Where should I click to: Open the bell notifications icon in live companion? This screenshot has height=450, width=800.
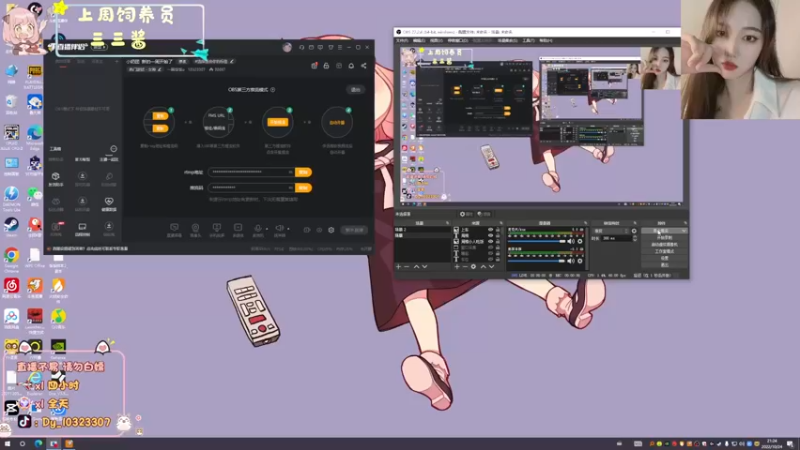click(351, 66)
